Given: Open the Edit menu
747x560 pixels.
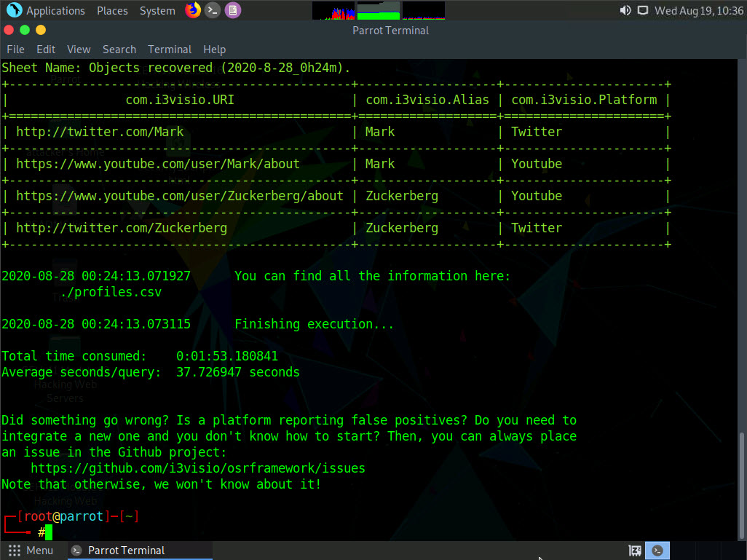Looking at the screenshot, I should (x=46, y=50).
